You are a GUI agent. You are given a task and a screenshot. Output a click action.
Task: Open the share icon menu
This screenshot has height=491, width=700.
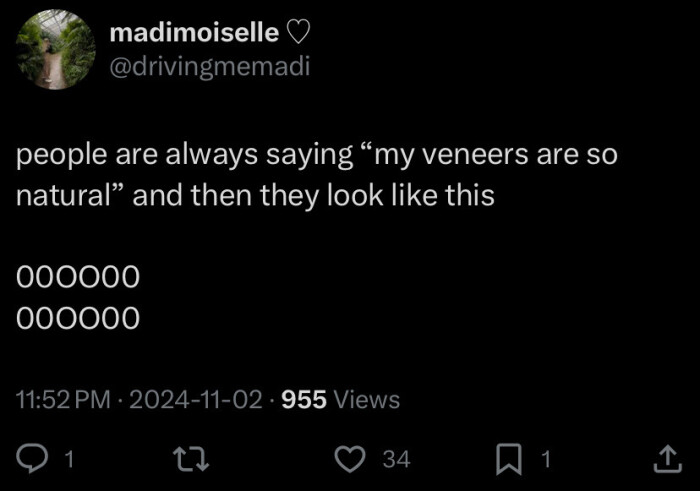click(664, 458)
